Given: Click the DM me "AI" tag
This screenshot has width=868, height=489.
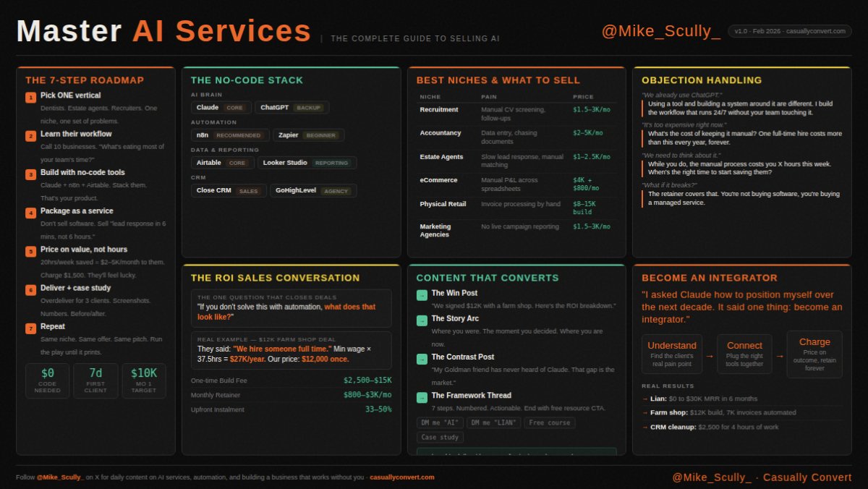Looking at the screenshot, I should (440, 422).
